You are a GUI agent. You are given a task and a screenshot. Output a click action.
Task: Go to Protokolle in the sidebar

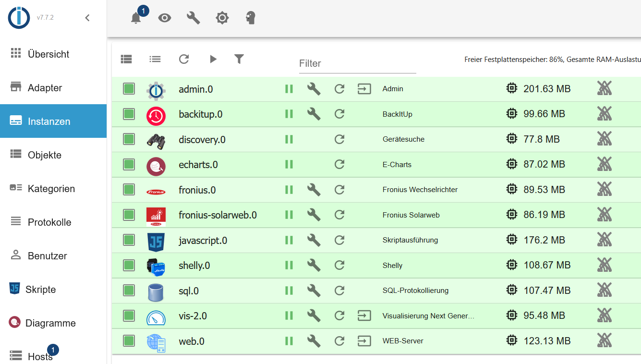[x=49, y=222]
